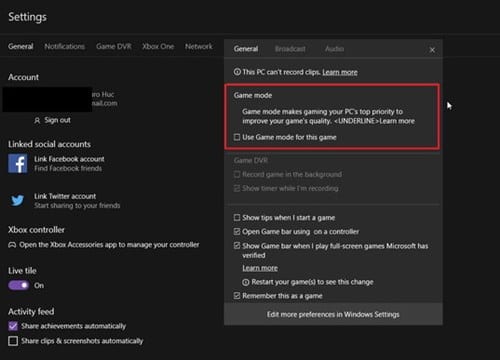Uncheck Remember this as a game
500x360 pixels.
tap(237, 296)
